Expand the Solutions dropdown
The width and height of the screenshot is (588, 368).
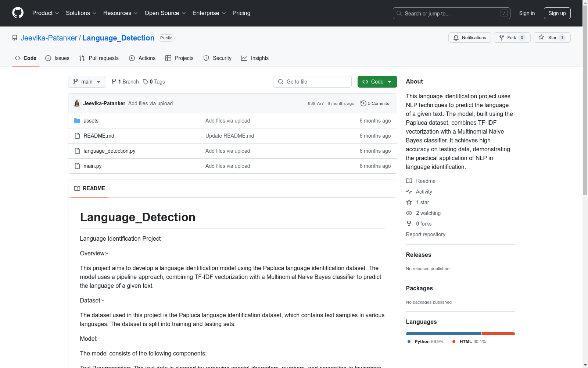(x=81, y=13)
